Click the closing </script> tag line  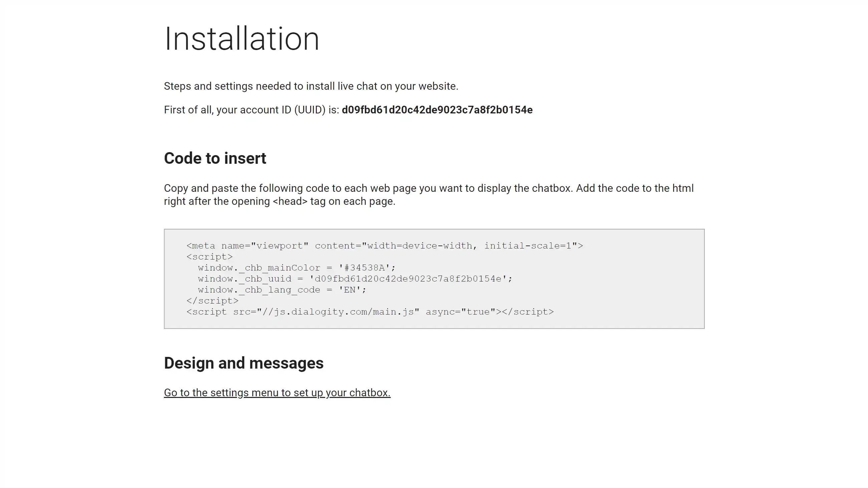point(212,301)
